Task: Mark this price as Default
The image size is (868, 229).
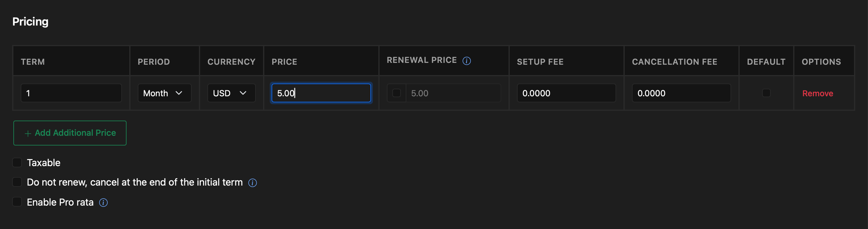Action: click(x=766, y=93)
